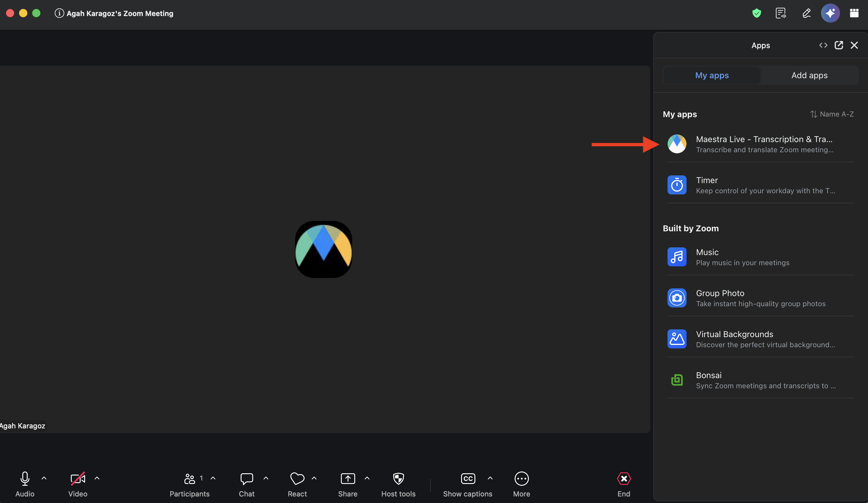Open the AI Companion sparkle icon

pos(830,13)
